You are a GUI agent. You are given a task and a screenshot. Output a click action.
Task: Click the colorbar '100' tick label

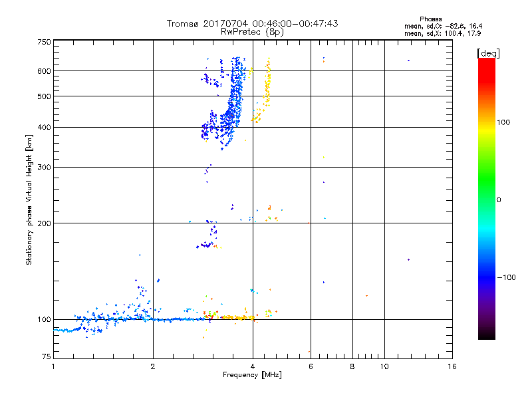503,122
